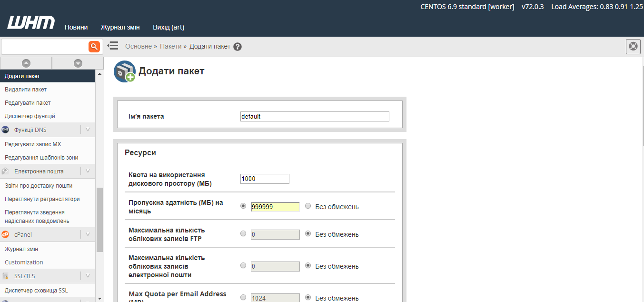644x302 pixels.
Task: Open the help question mark icon
Action: click(x=238, y=47)
